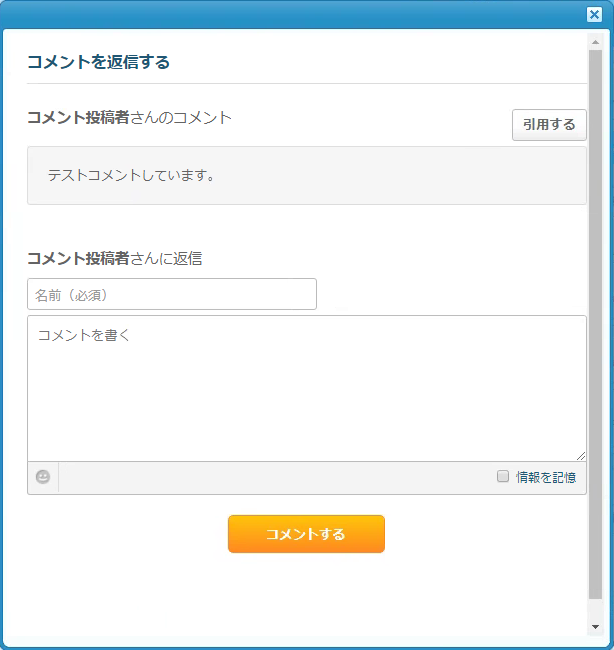Click the コメント投稿者さんのコメント label
The height and width of the screenshot is (650, 614).
129,118
